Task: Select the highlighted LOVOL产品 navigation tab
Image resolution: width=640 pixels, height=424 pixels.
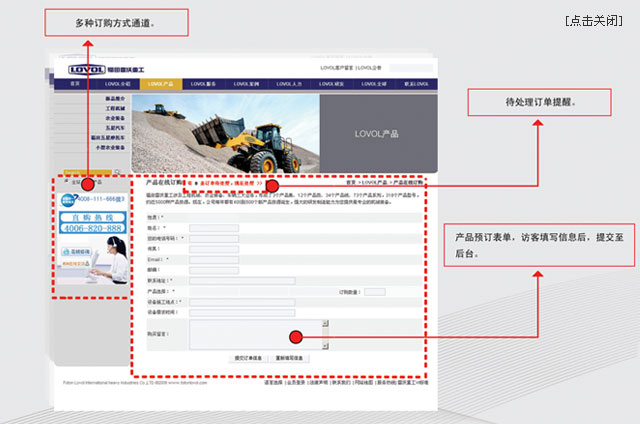Action: (x=160, y=84)
